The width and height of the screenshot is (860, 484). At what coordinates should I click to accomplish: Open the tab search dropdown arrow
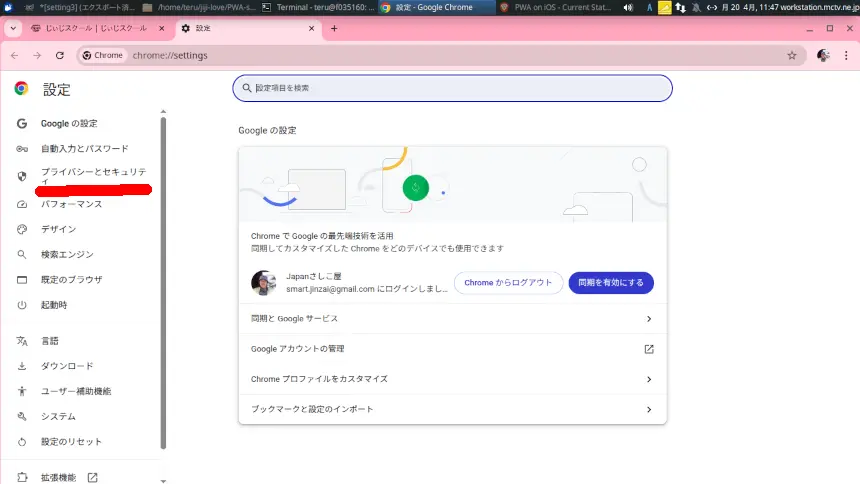pyautogui.click(x=13, y=29)
